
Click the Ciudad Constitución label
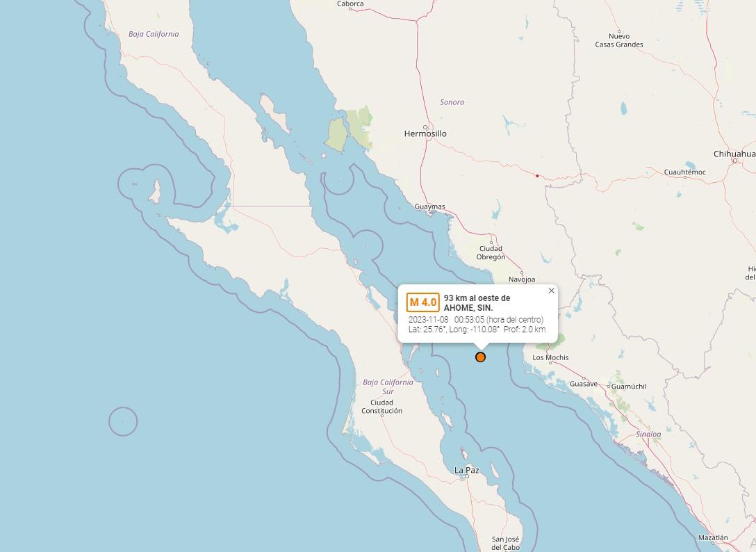pyautogui.click(x=381, y=407)
